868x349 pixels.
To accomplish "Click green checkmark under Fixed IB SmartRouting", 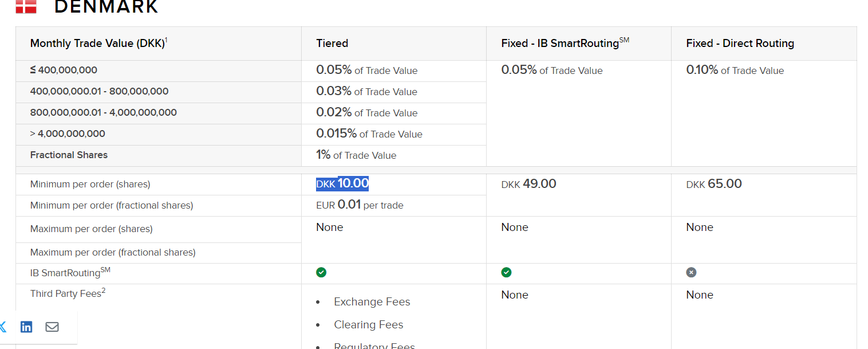I will click(506, 272).
